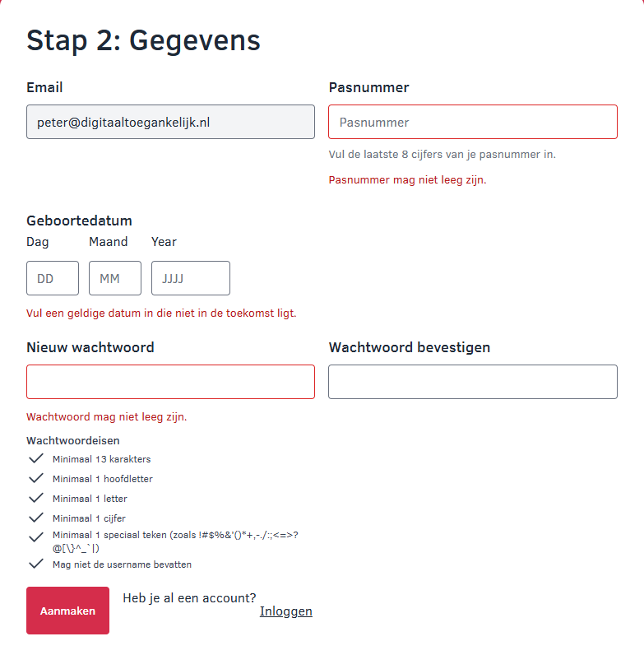
Task: Click the Geboortedatum group label
Action: coord(79,221)
